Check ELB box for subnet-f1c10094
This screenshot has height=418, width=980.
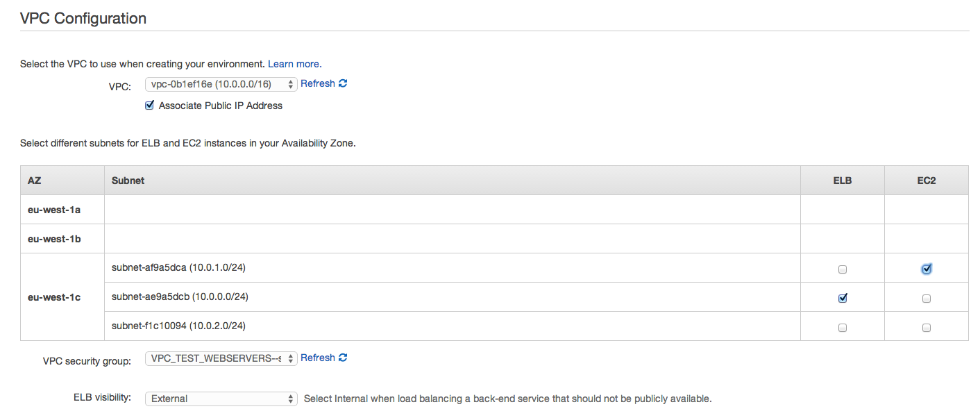(843, 328)
